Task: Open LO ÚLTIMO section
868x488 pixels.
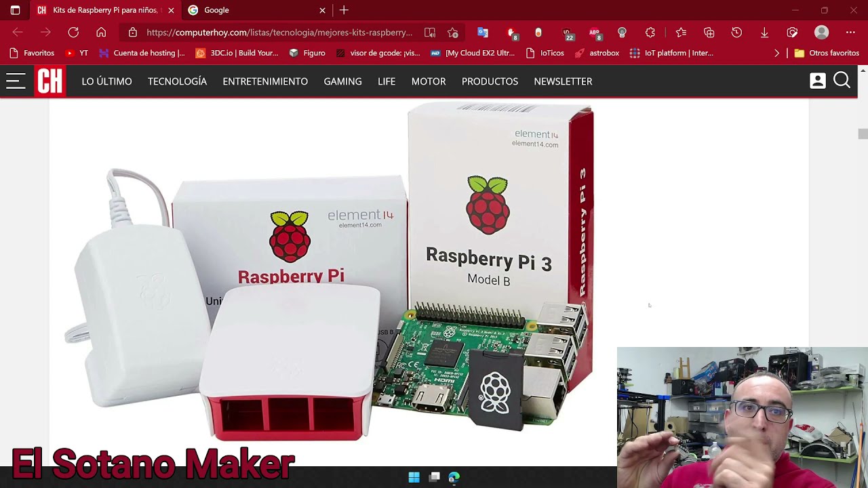Action: pyautogui.click(x=106, y=81)
